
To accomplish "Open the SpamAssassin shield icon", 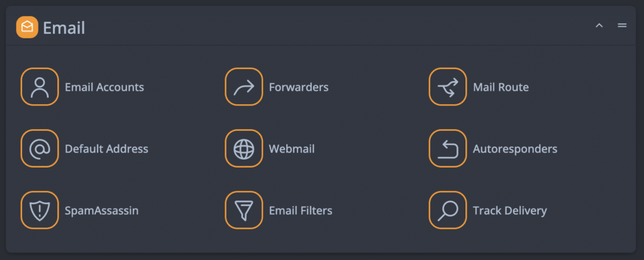I will [x=40, y=210].
